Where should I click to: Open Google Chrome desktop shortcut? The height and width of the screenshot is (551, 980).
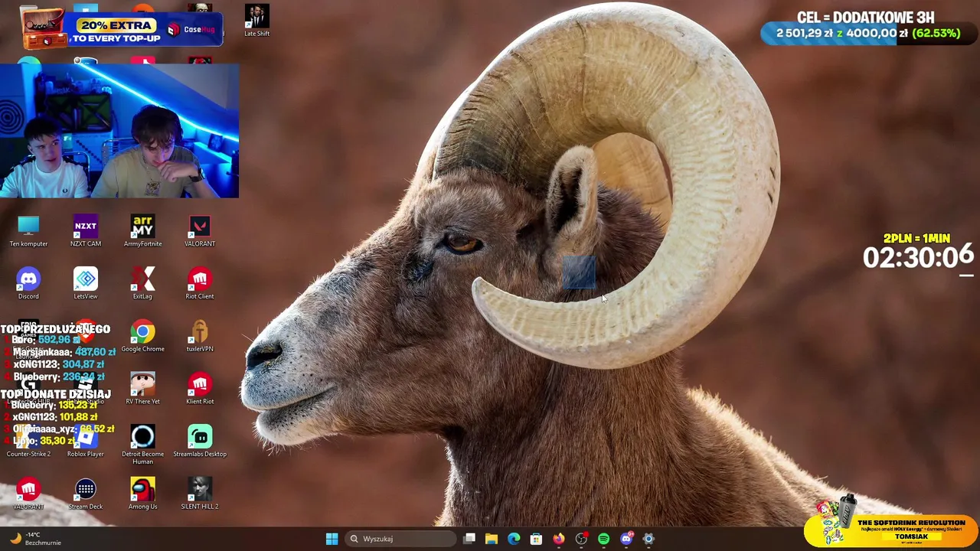coord(142,337)
